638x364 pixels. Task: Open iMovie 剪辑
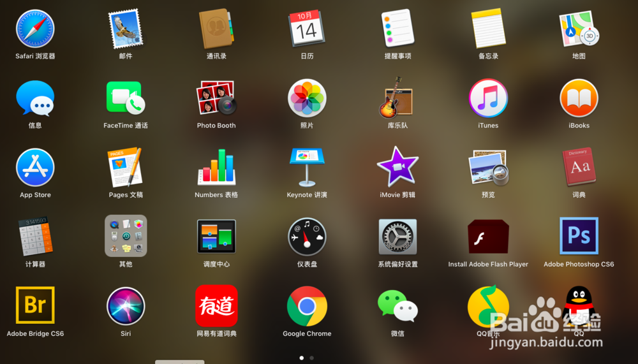tap(397, 167)
